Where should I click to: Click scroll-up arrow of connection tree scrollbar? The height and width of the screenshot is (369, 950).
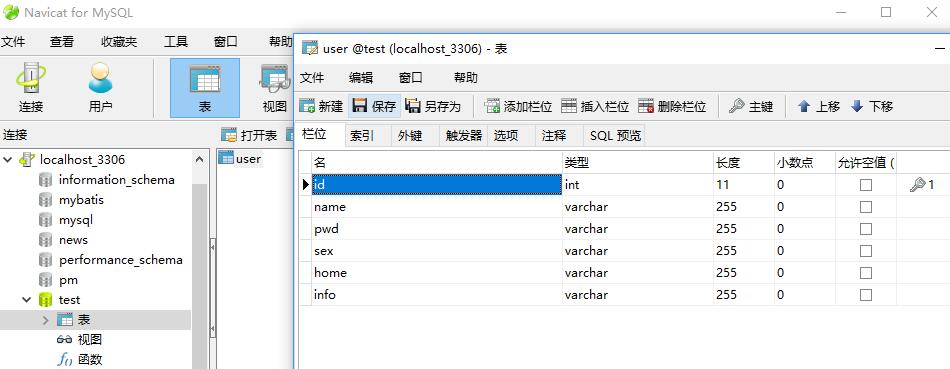pyautogui.click(x=199, y=160)
